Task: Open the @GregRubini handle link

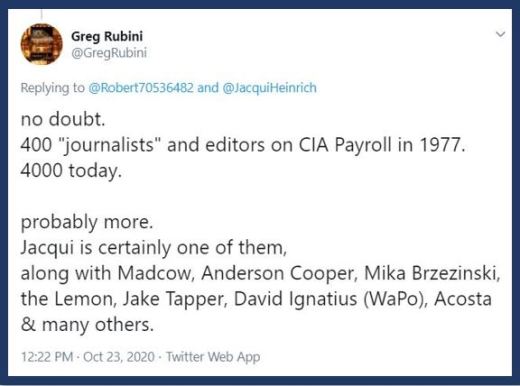Action: (x=109, y=53)
